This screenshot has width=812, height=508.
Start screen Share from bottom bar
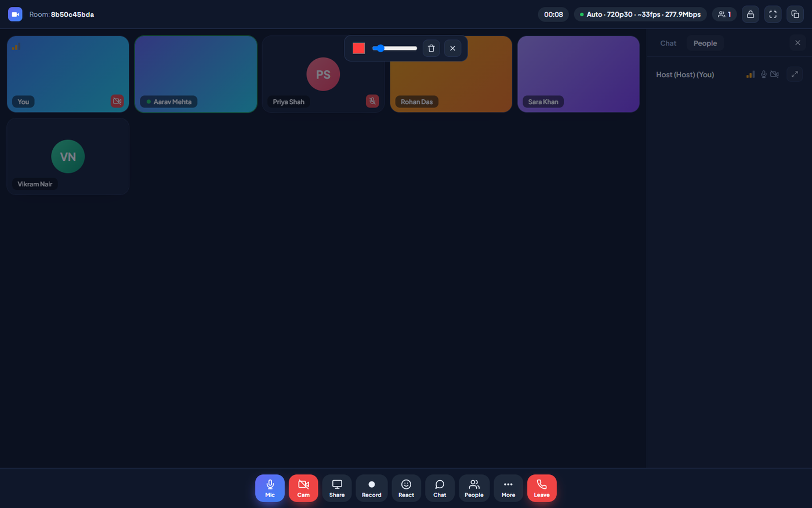coord(337,488)
